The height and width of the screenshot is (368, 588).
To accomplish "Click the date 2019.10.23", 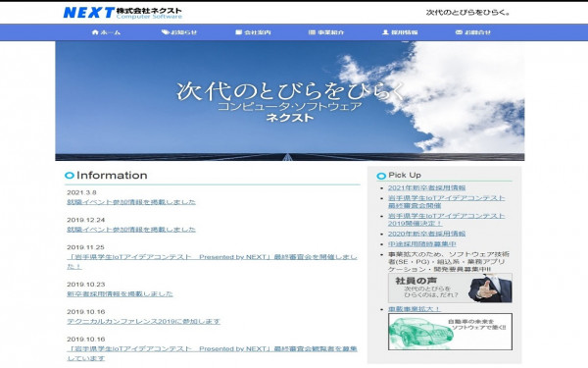I will click(x=86, y=285).
